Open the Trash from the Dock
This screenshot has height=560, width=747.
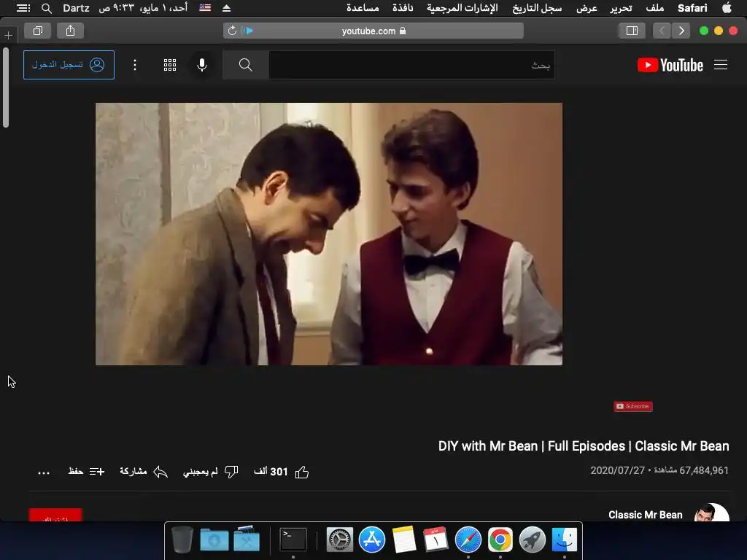(x=182, y=540)
